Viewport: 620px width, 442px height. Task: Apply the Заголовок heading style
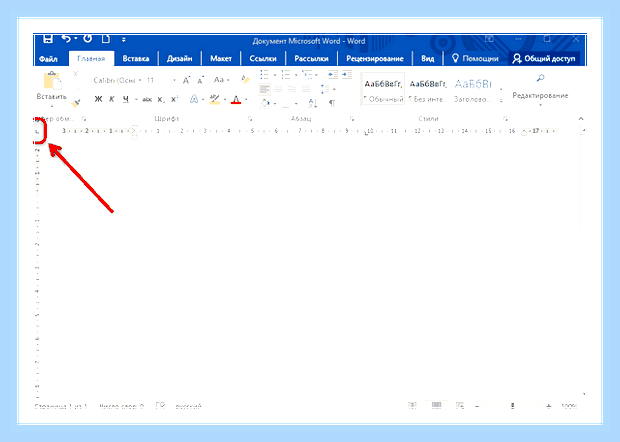pos(473,89)
